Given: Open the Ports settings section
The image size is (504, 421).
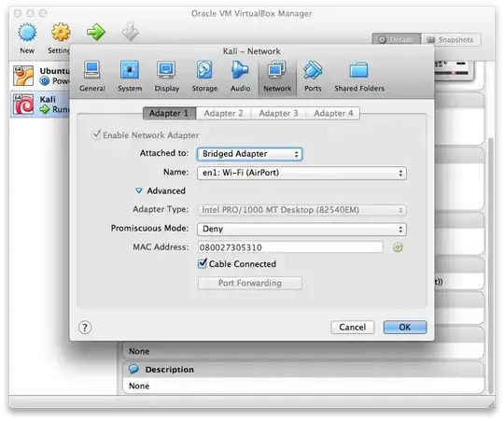Looking at the screenshot, I should [313, 76].
